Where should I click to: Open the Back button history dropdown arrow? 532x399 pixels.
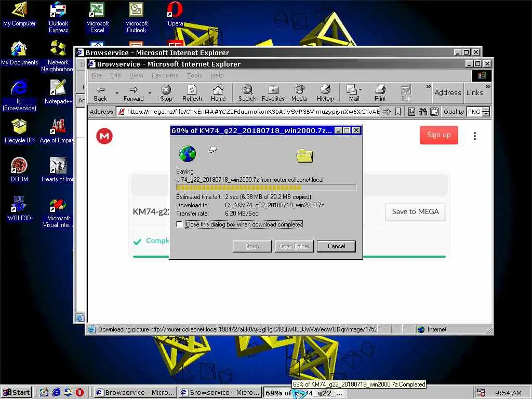117,93
